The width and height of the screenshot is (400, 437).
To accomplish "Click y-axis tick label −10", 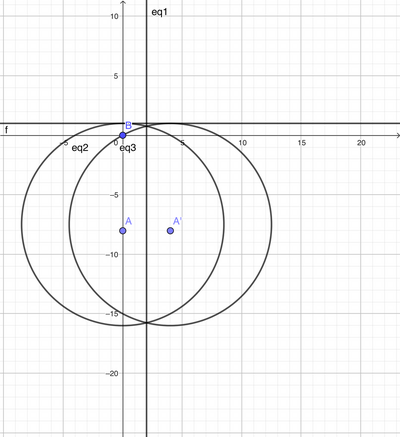I will [112, 254].
